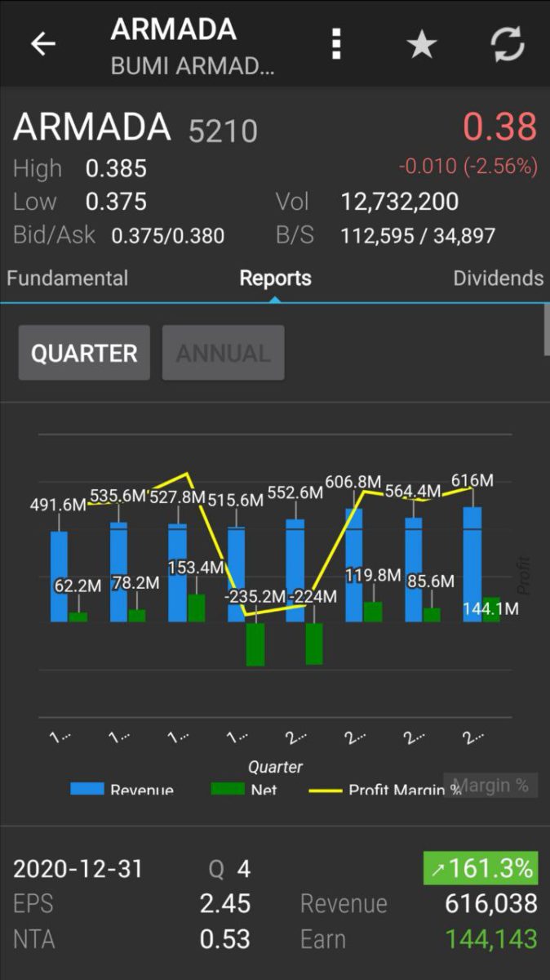Click the vertical scrollbar thumb

(547, 329)
